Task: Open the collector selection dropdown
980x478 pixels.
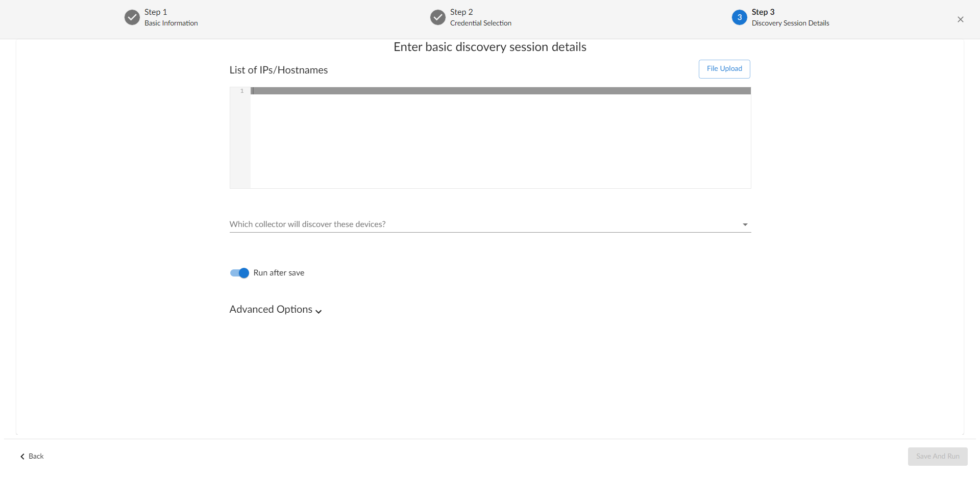Action: [x=485, y=224]
